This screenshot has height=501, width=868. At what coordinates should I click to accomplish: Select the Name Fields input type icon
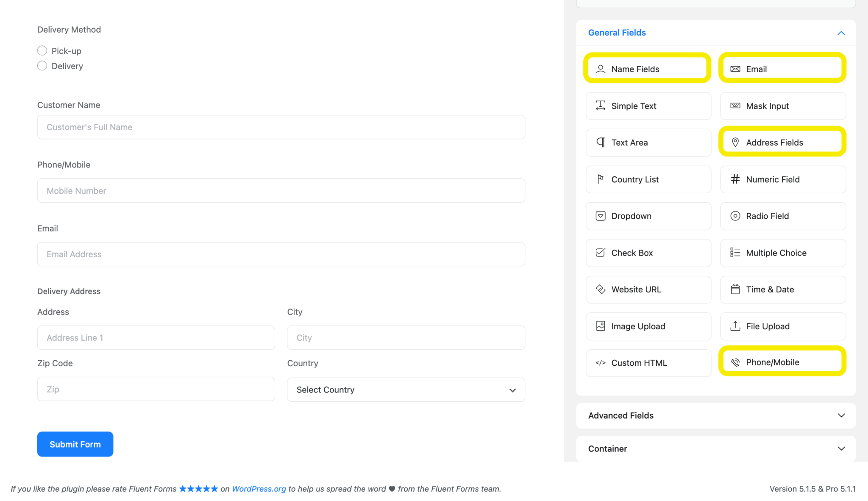point(600,69)
